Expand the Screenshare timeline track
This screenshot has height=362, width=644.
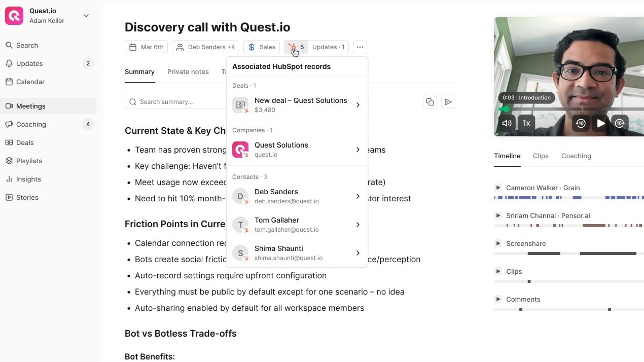pos(498,243)
